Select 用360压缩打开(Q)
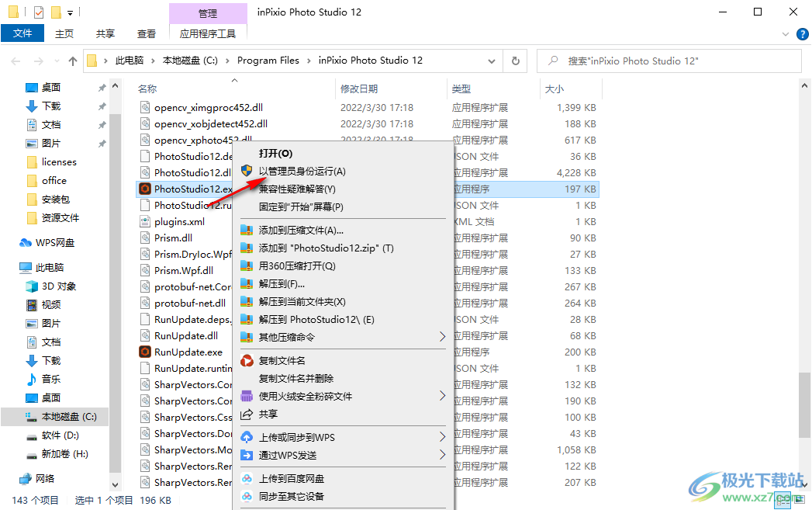The width and height of the screenshot is (812, 510). click(297, 266)
